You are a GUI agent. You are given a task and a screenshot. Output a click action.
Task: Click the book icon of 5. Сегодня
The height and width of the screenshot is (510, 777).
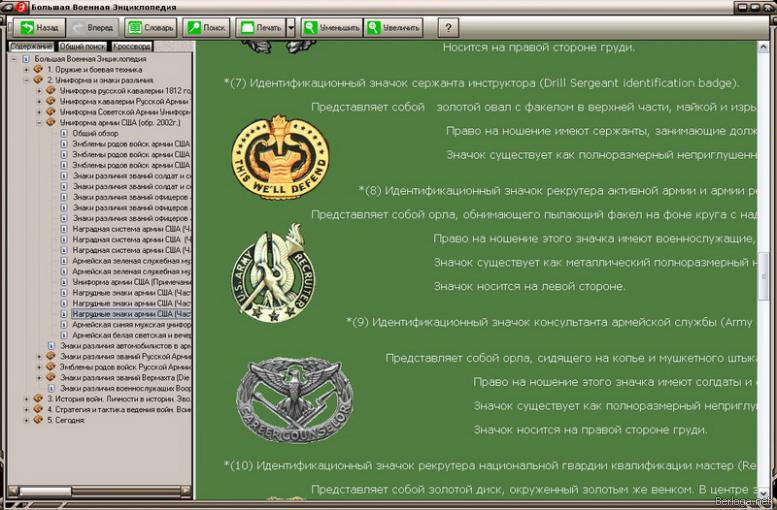[38, 420]
